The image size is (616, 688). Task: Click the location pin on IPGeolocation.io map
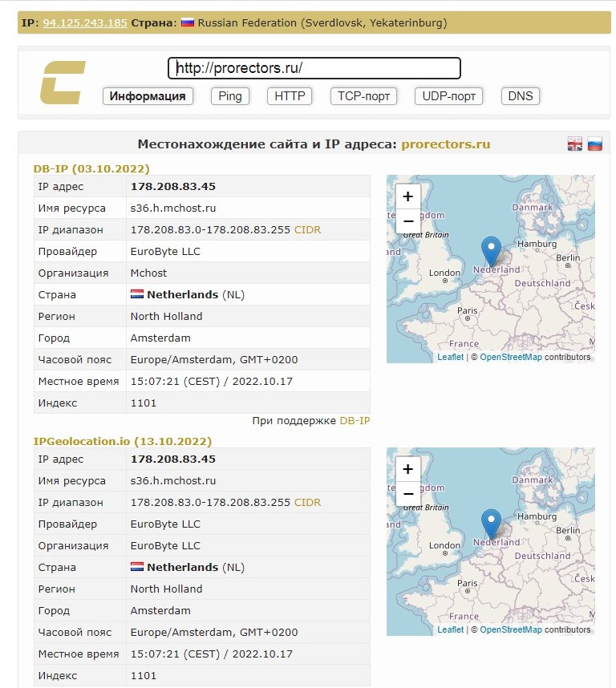pos(491,523)
